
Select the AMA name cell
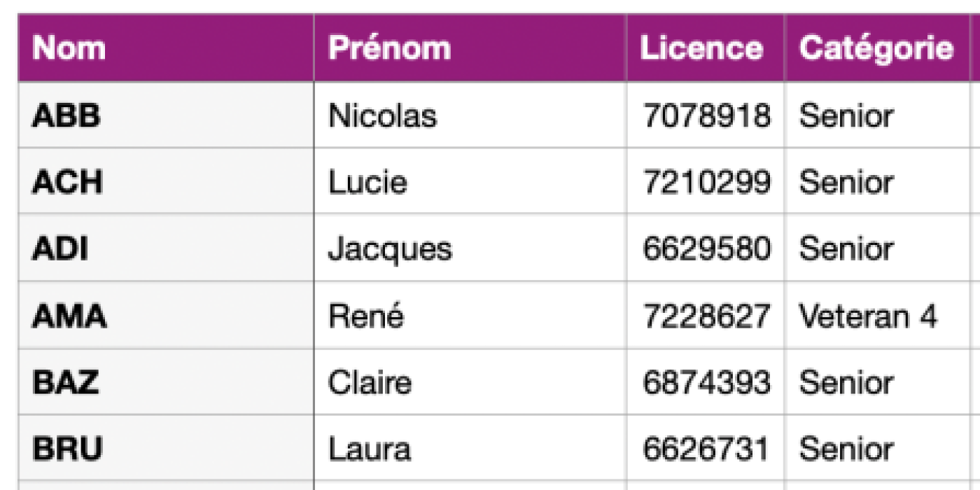click(x=166, y=315)
